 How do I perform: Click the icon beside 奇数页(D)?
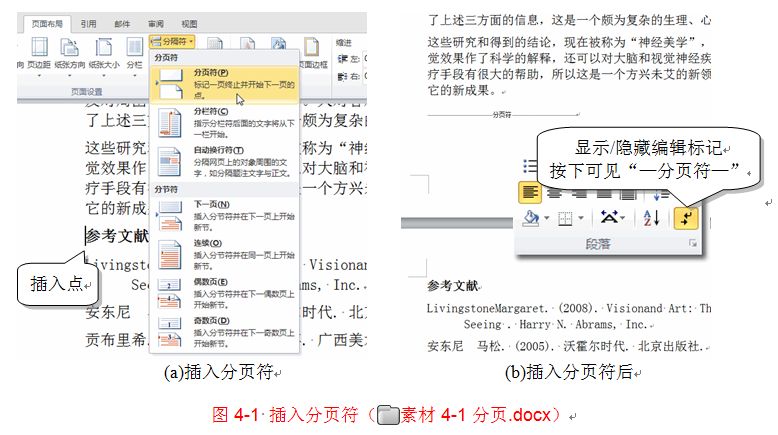click(x=170, y=332)
